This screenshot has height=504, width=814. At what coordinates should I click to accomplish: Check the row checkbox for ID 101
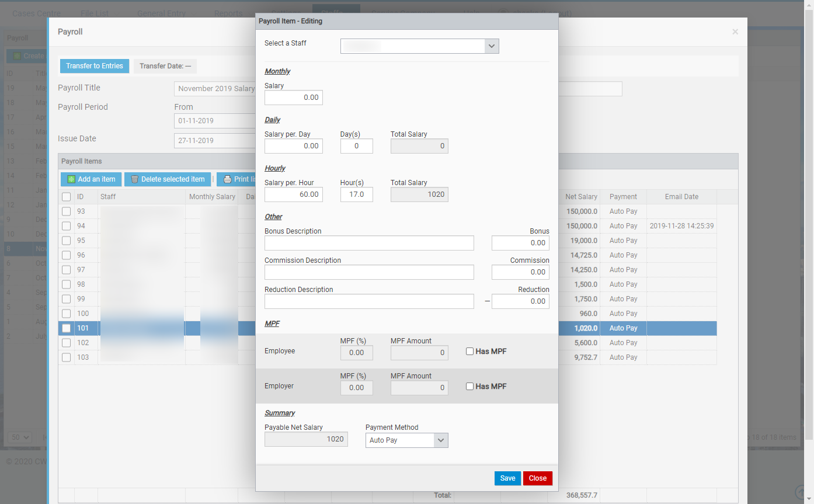(67, 328)
